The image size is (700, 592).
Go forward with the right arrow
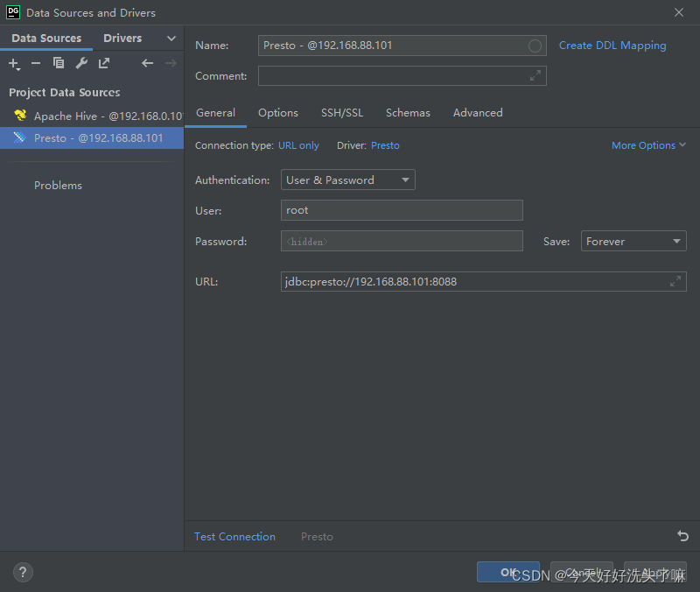(x=171, y=63)
